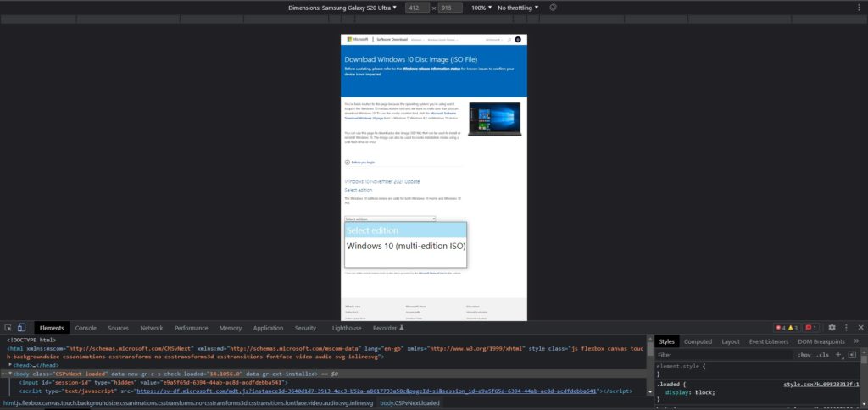Click the display: block declaration
The image size is (868, 410).
pos(690,392)
